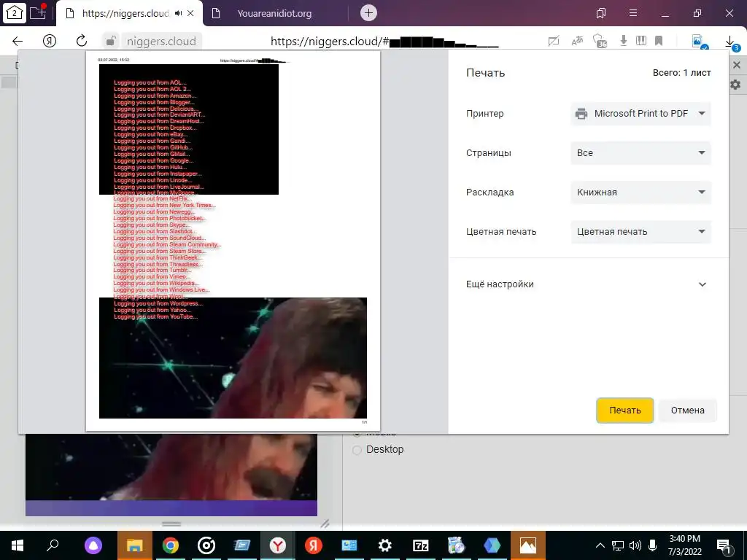
Task: Open the clock showing 3:40 PM
Action: coord(684,545)
